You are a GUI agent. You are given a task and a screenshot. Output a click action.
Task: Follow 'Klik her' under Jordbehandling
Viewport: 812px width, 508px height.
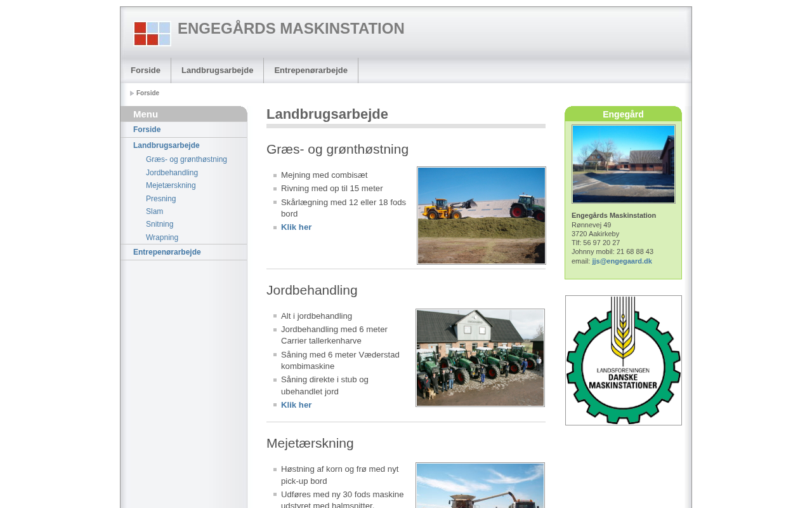point(296,405)
